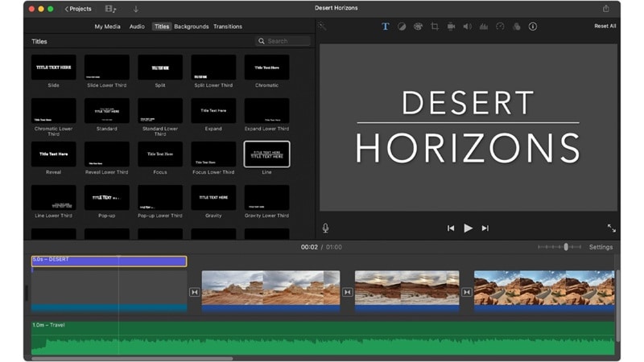Record voiceover with microphone icon
The width and height of the screenshot is (644, 362).
[x=325, y=228]
